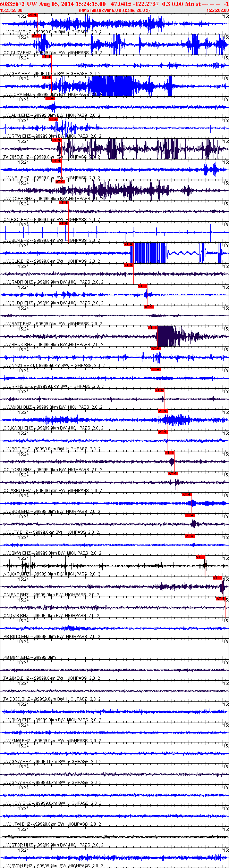
Task: Select the red pick flag on UW.RRHS trace
Action: click(x=156, y=369)
